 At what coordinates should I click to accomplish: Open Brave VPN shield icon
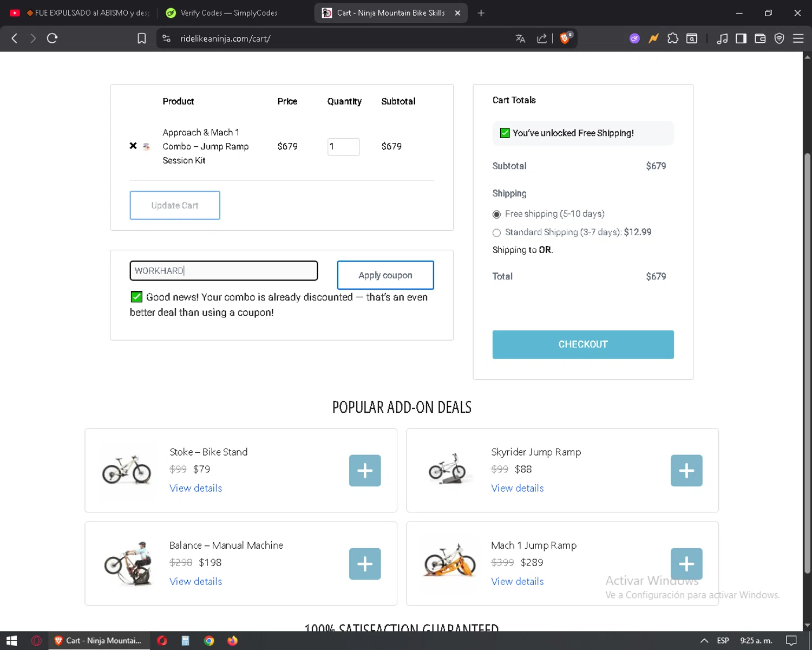coord(779,38)
